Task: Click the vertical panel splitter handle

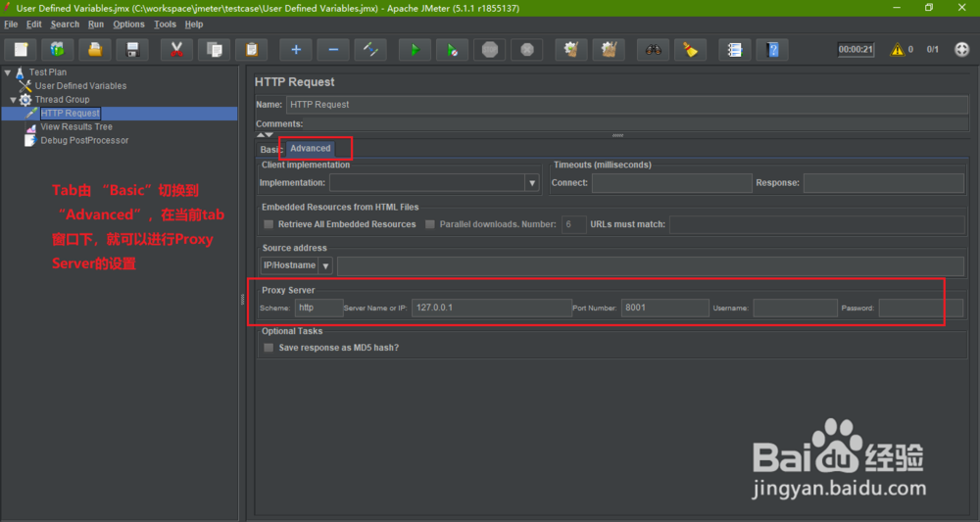Action: point(242,300)
